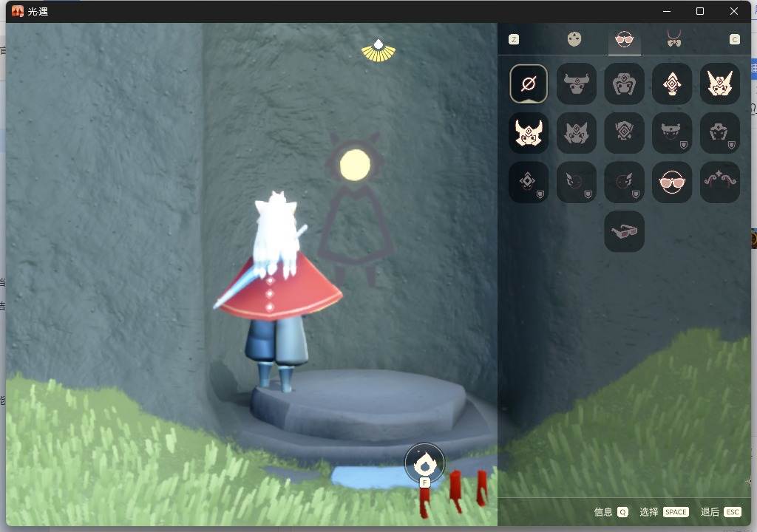The height and width of the screenshot is (532, 757).
Task: Choose the bull horn mask icon
Action: pyautogui.click(x=577, y=83)
